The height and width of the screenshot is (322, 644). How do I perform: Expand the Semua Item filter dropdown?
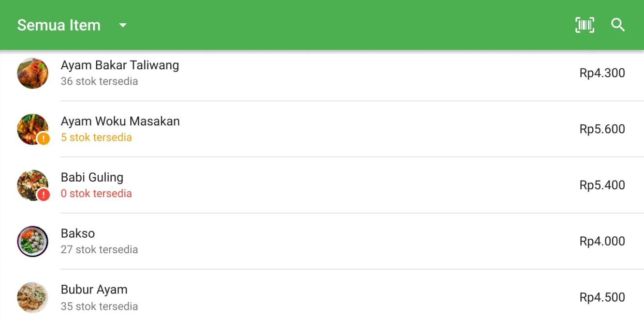pyautogui.click(x=123, y=25)
